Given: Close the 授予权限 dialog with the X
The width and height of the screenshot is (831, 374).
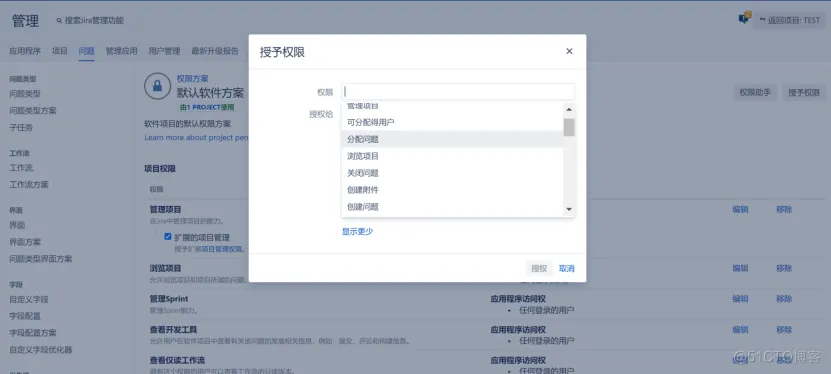Looking at the screenshot, I should point(569,51).
